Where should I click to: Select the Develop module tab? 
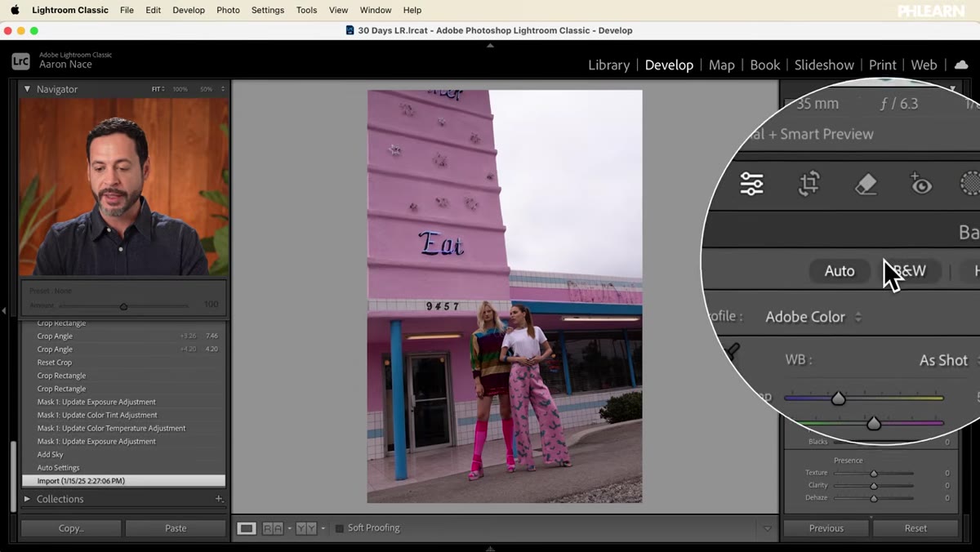tap(669, 65)
